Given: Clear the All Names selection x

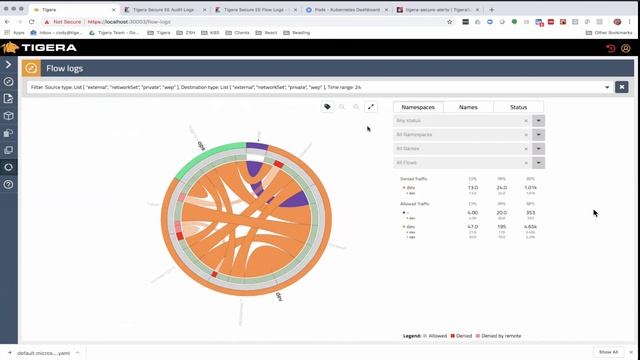Looking at the screenshot, I should click(x=526, y=149).
